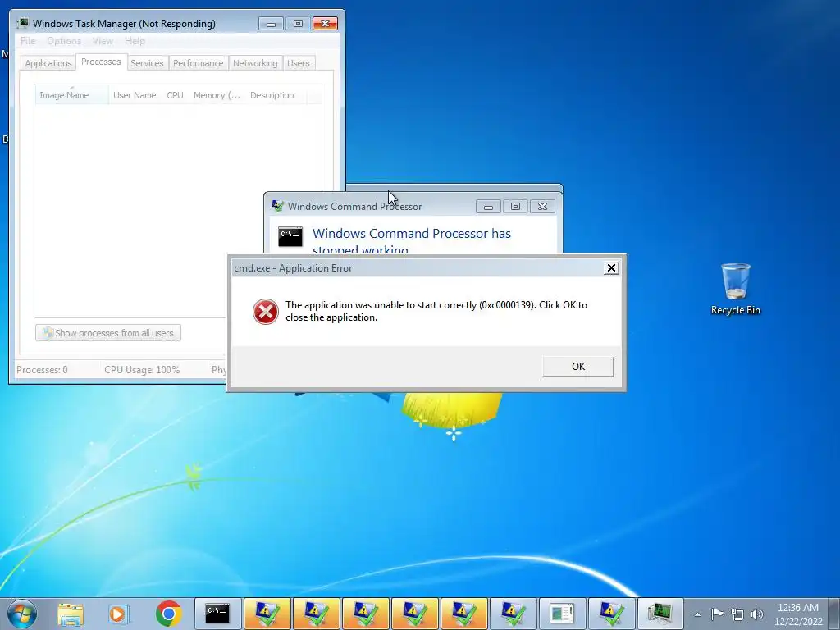Viewport: 840px width, 630px height.
Task: Click the cmd icon in Windows Command Processor dialog
Action: tap(290, 236)
